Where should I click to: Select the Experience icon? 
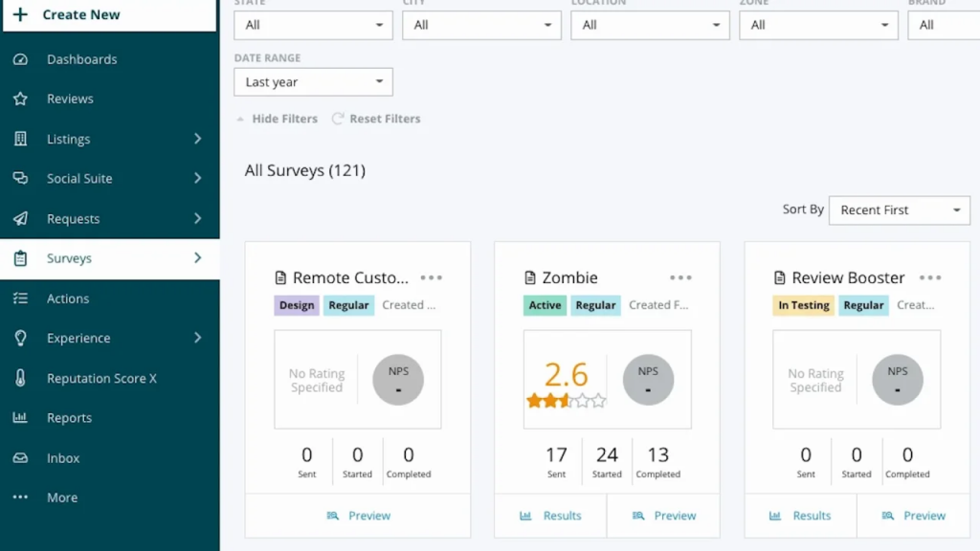pos(21,338)
